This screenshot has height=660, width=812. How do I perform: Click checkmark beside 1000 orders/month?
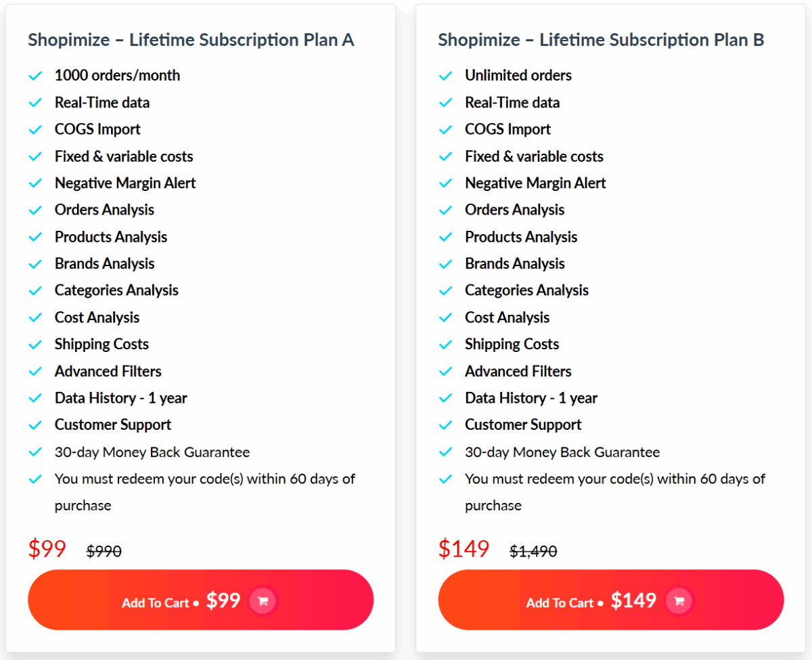35,76
